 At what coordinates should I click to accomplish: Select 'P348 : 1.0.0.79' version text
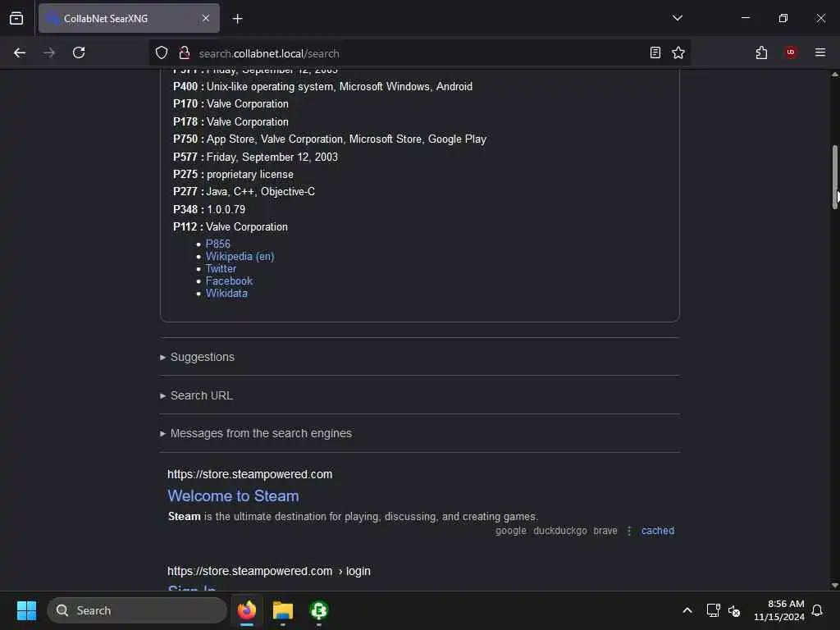[x=209, y=209]
